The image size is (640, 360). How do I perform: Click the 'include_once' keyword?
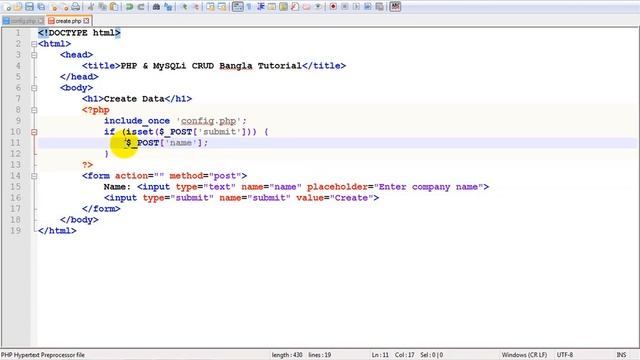click(137, 121)
